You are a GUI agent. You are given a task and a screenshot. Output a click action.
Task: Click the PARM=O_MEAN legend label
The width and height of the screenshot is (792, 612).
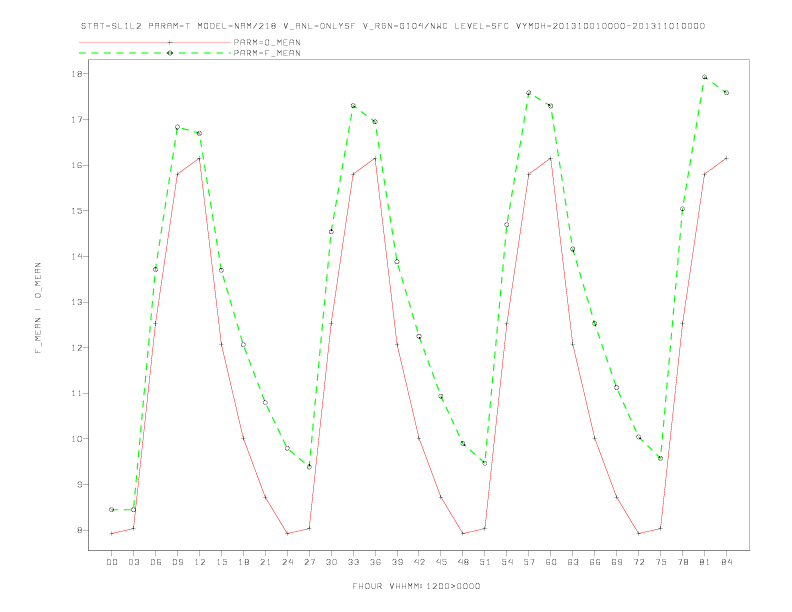tap(267, 42)
